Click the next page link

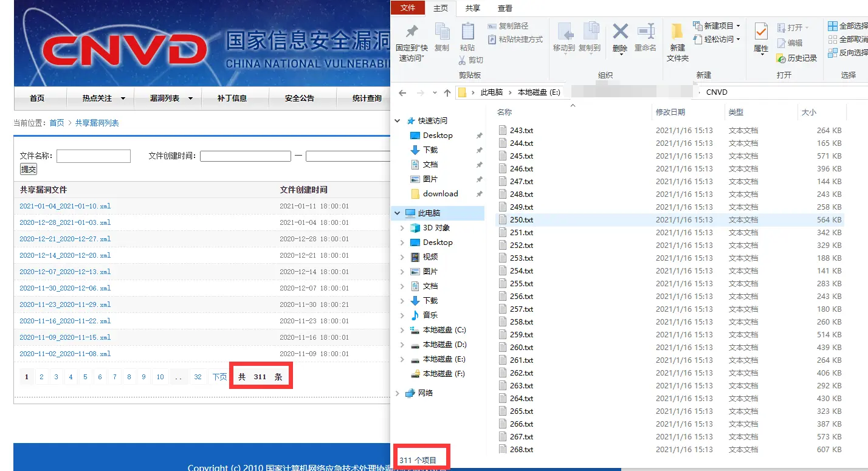219,377
